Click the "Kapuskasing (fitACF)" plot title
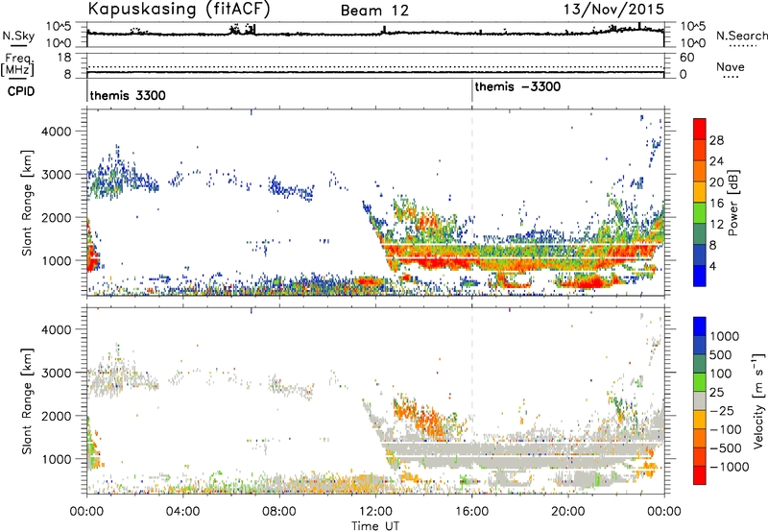 click(179, 9)
